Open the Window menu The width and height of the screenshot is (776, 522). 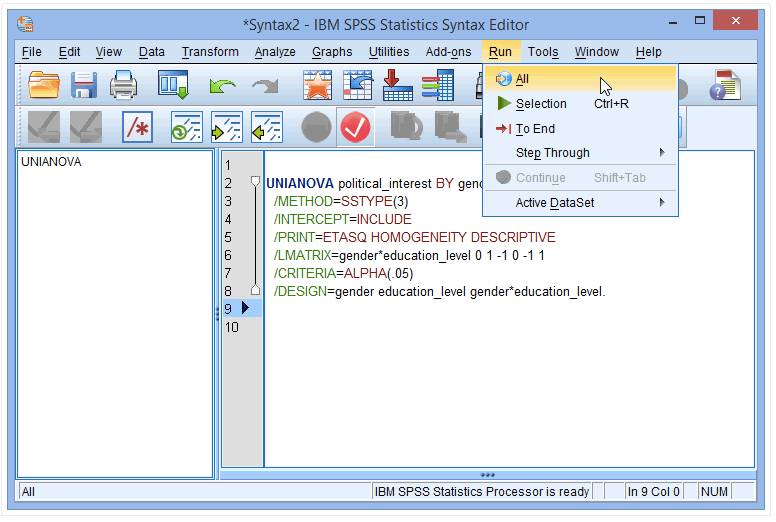click(596, 52)
